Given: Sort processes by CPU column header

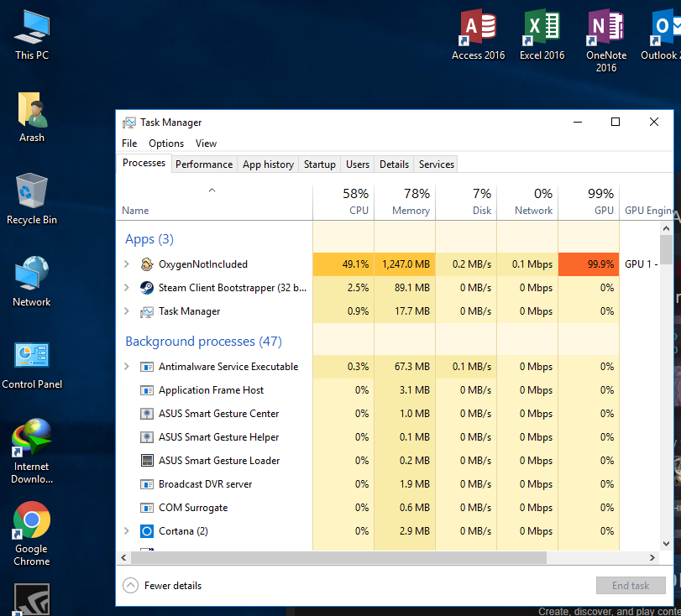Looking at the screenshot, I should coord(343,202).
